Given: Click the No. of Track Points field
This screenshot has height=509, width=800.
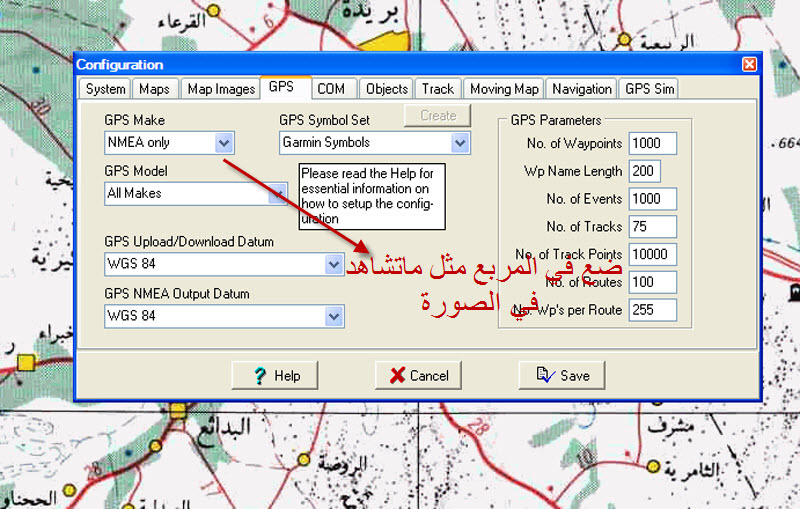Looking at the screenshot, I should (653, 254).
